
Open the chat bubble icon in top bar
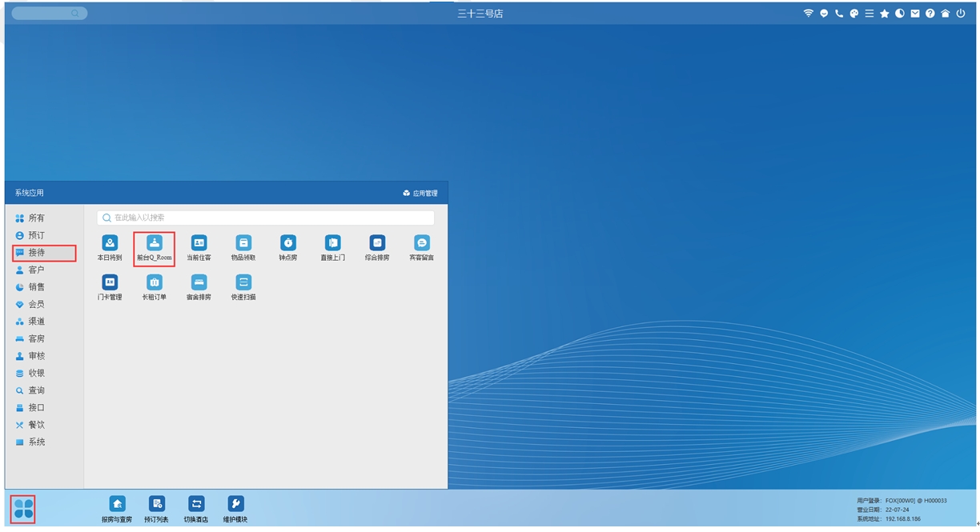pyautogui.click(x=824, y=14)
